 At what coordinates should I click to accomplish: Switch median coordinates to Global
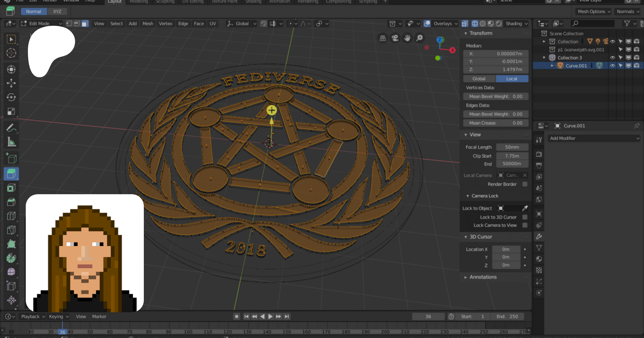[x=479, y=79]
